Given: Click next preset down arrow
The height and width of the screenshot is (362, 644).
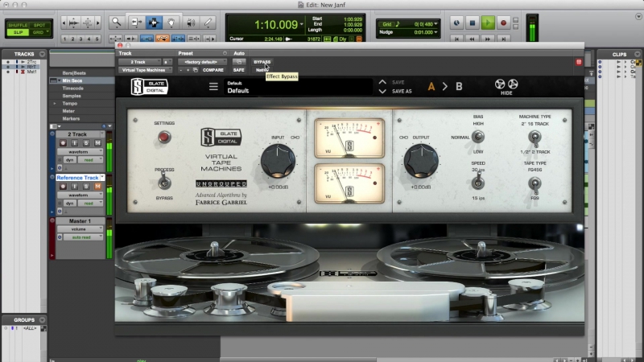Looking at the screenshot, I should click(382, 91).
